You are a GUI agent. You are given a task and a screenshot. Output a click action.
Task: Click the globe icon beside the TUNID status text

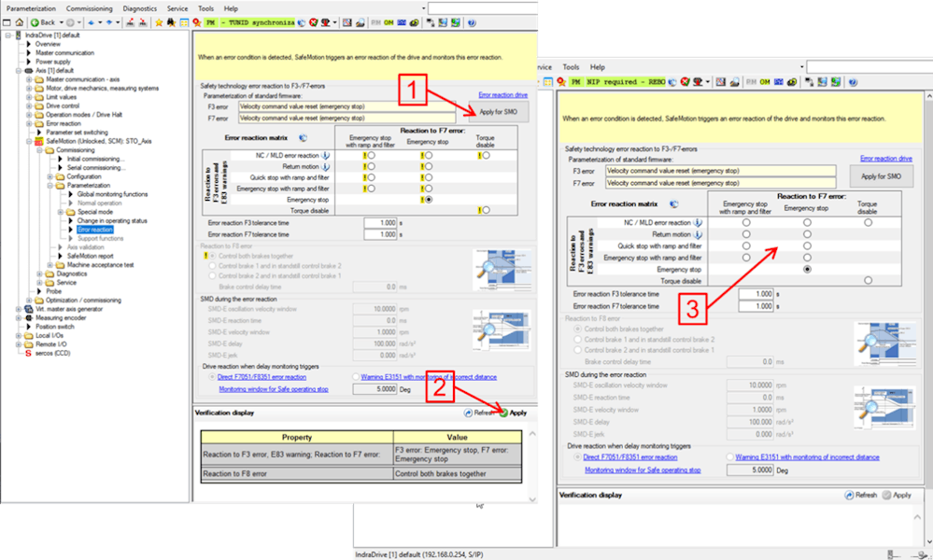pos(302,22)
